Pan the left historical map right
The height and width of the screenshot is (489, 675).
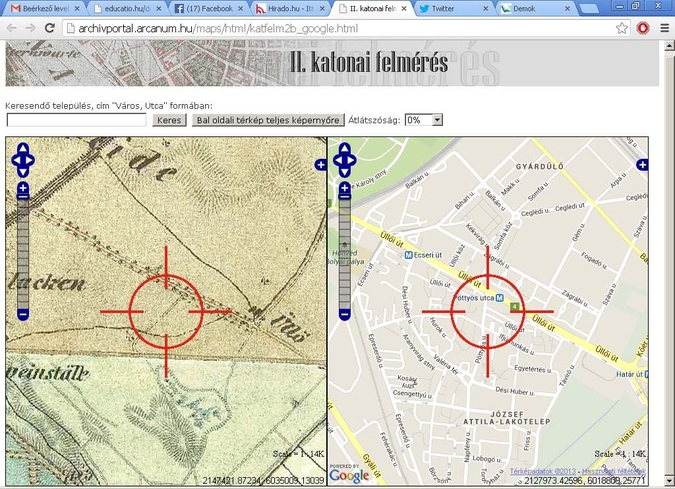point(29,161)
